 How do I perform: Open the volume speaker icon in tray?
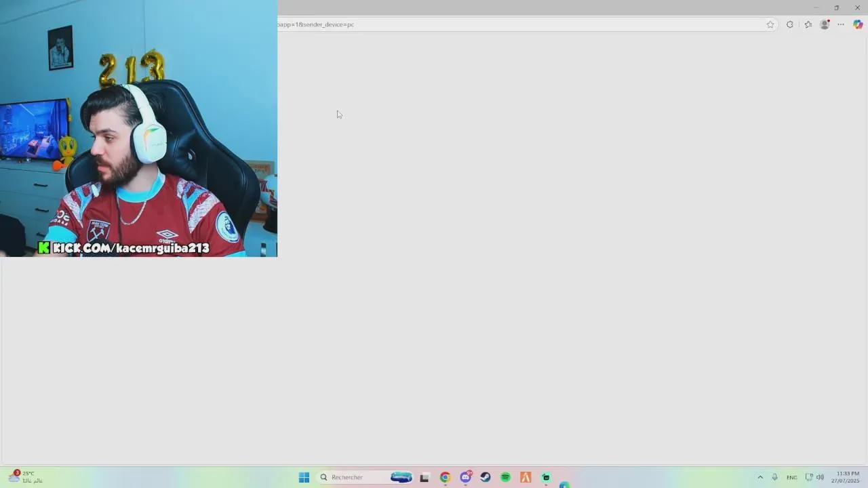(820, 477)
